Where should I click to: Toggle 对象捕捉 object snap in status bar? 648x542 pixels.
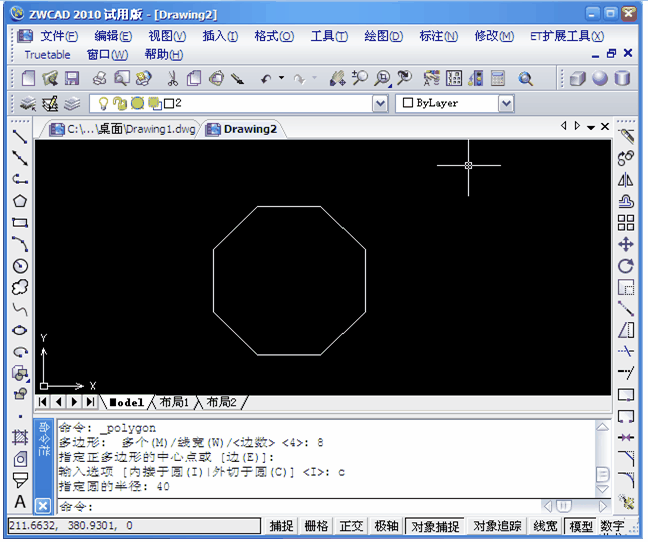pyautogui.click(x=435, y=525)
